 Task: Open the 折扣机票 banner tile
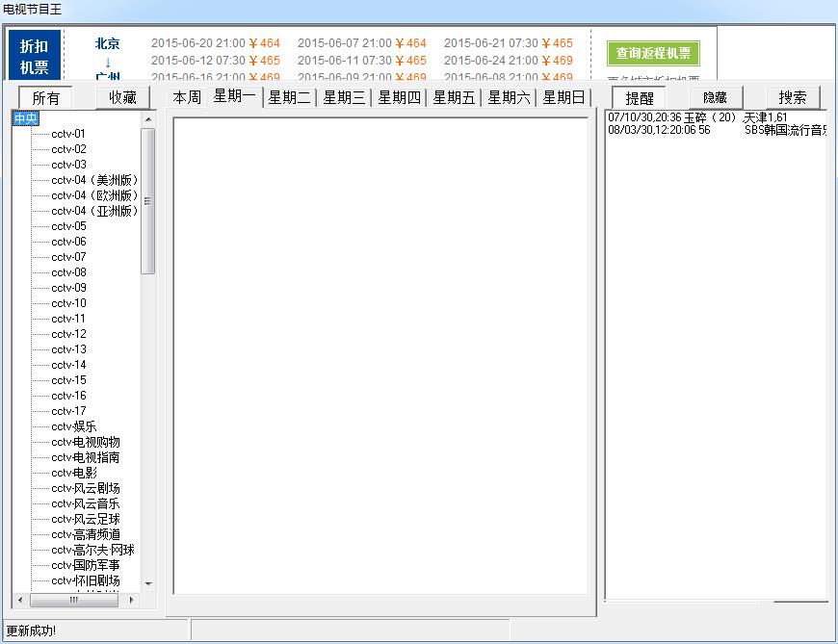click(x=35, y=57)
